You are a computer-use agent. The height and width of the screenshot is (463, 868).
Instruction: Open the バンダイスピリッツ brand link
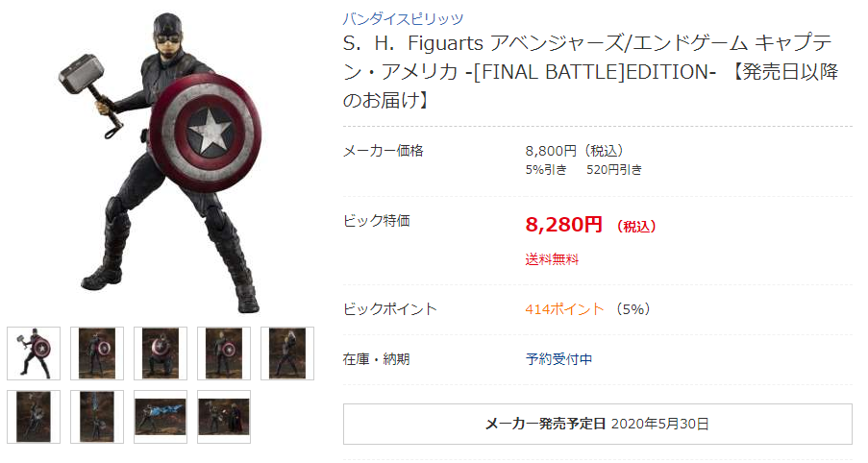coord(403,18)
